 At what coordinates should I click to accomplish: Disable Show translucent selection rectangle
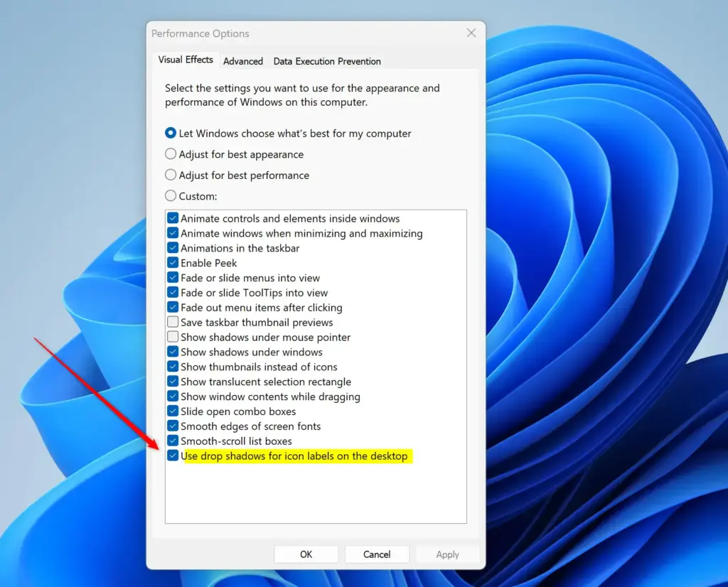coord(173,382)
